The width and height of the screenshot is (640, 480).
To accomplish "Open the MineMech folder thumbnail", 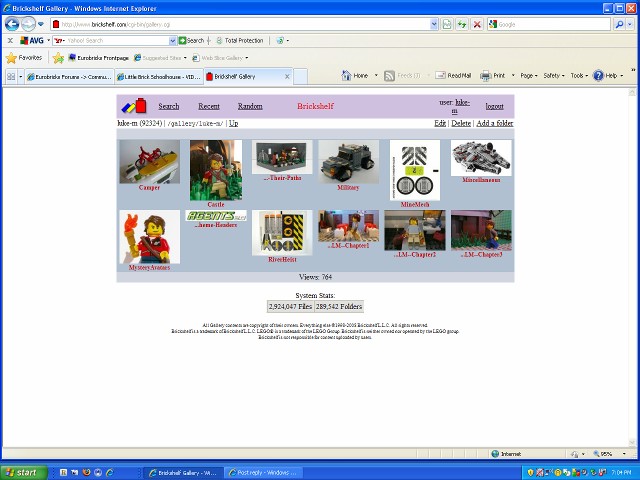I will pos(415,170).
